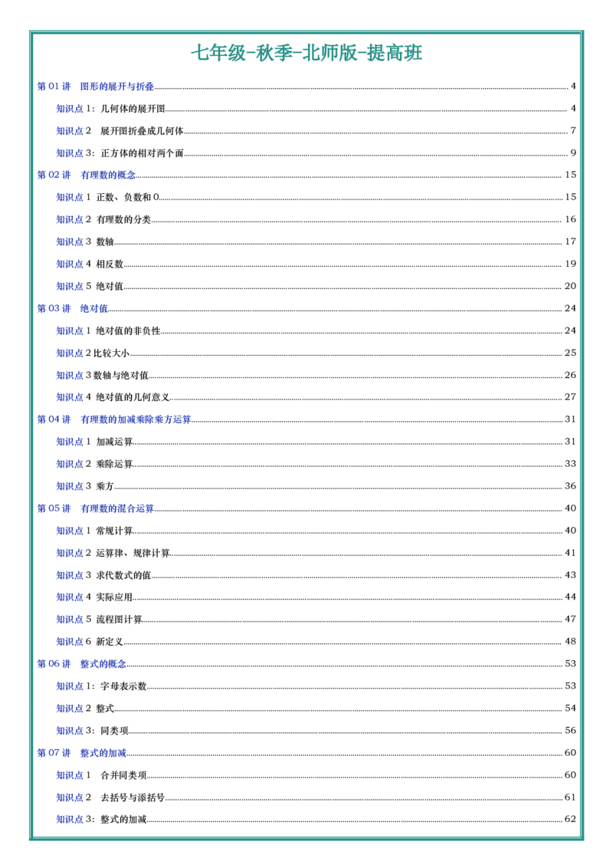Image resolution: width=613 pixels, height=868 pixels.
Task: Select 知识点3 数轴 entry
Action: point(316,242)
